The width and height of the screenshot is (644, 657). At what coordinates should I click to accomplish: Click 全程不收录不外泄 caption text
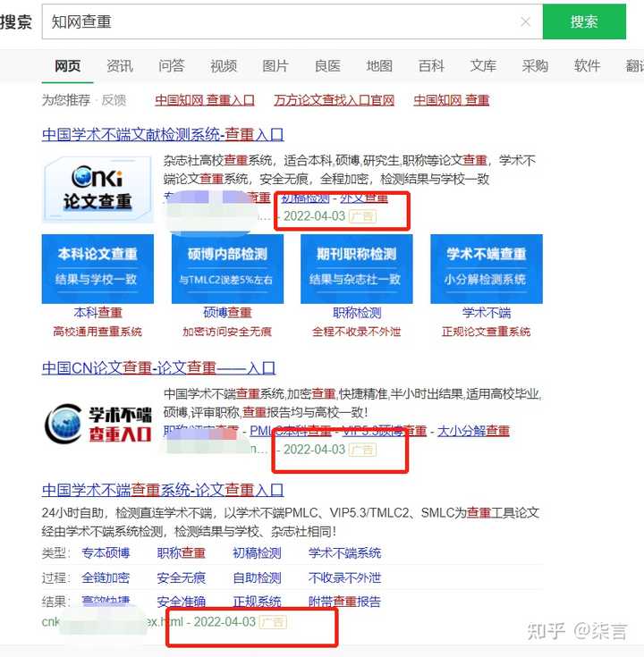coord(356,332)
